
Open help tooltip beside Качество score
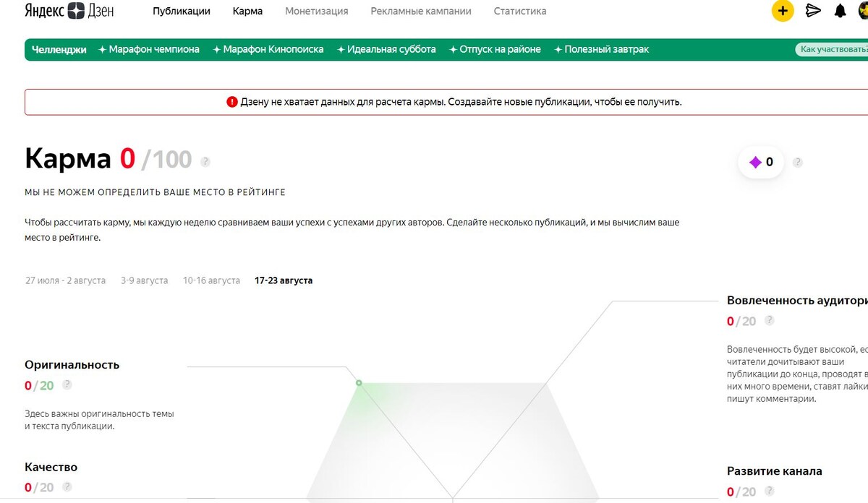[x=67, y=487]
